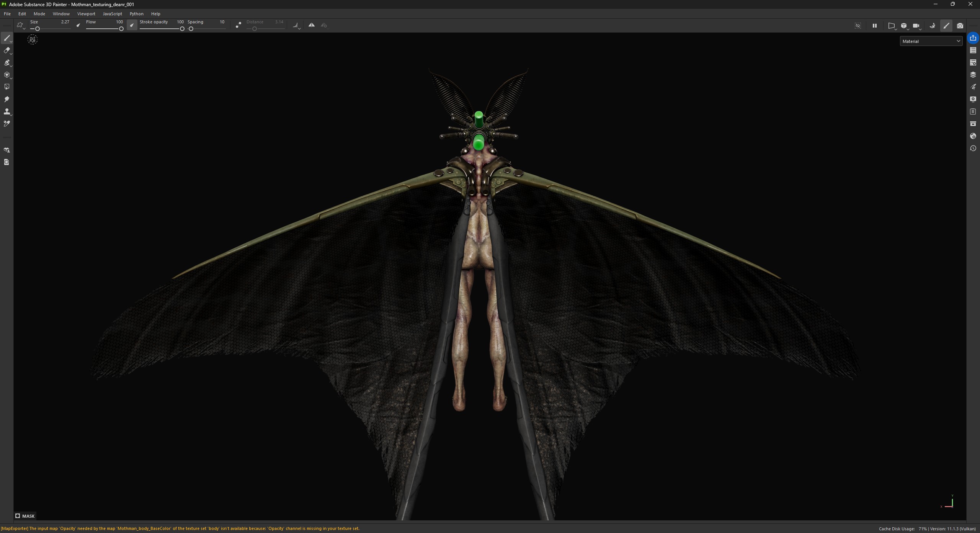Open the History panel icon
Screen dimensions: 980x533
973,148
